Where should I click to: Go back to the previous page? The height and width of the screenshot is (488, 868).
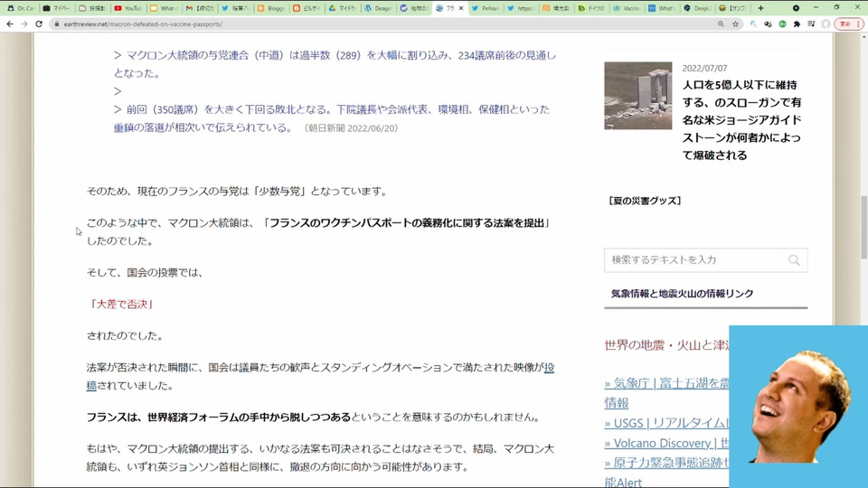pos(9,23)
